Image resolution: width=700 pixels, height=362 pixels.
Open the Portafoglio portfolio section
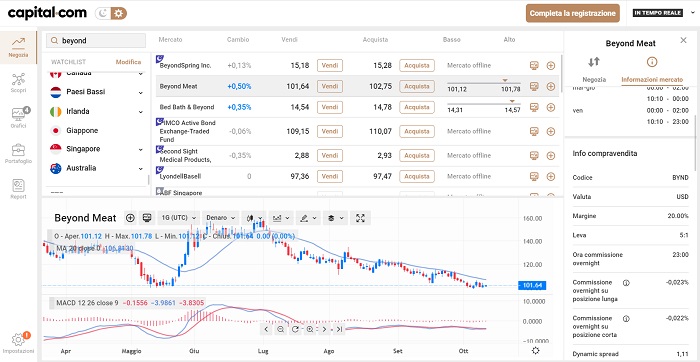18,153
